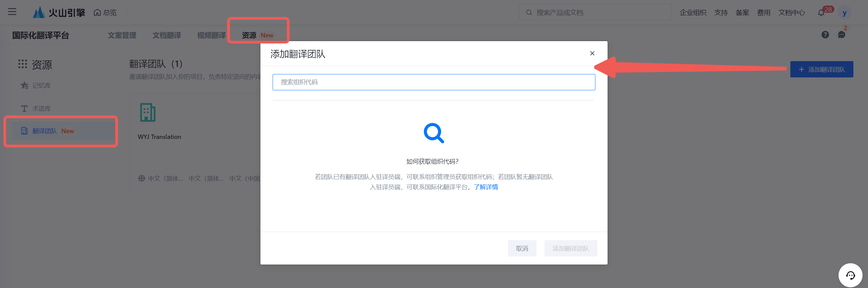Open the notification bell icon

(x=821, y=13)
